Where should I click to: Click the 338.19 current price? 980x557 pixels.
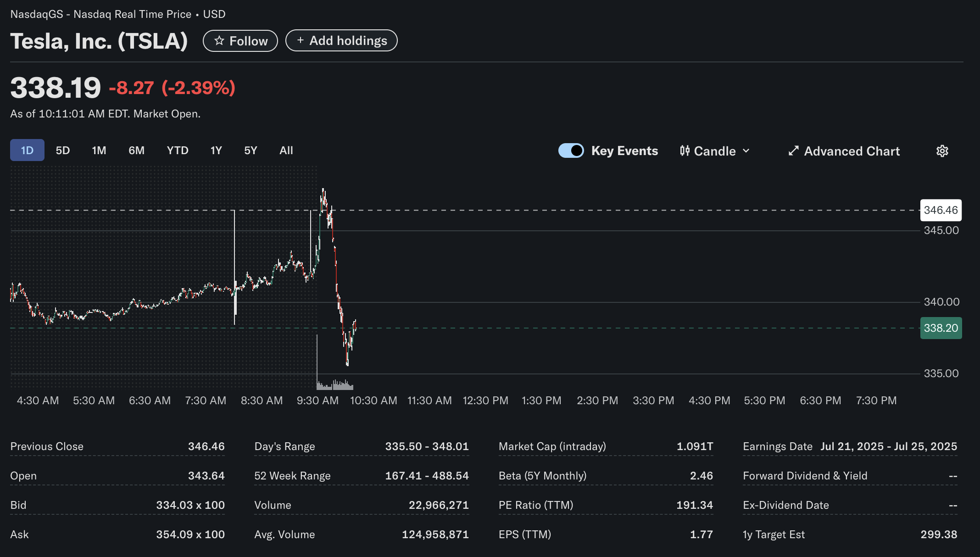click(56, 88)
